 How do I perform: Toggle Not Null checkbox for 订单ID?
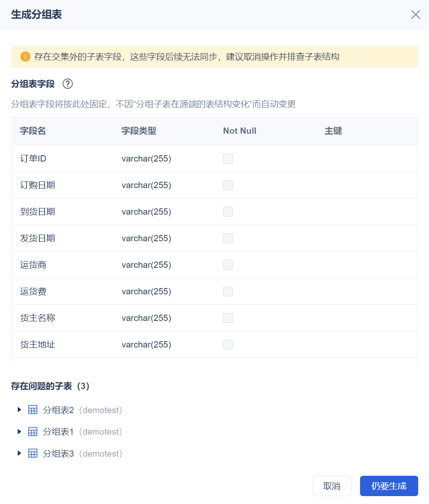point(228,159)
